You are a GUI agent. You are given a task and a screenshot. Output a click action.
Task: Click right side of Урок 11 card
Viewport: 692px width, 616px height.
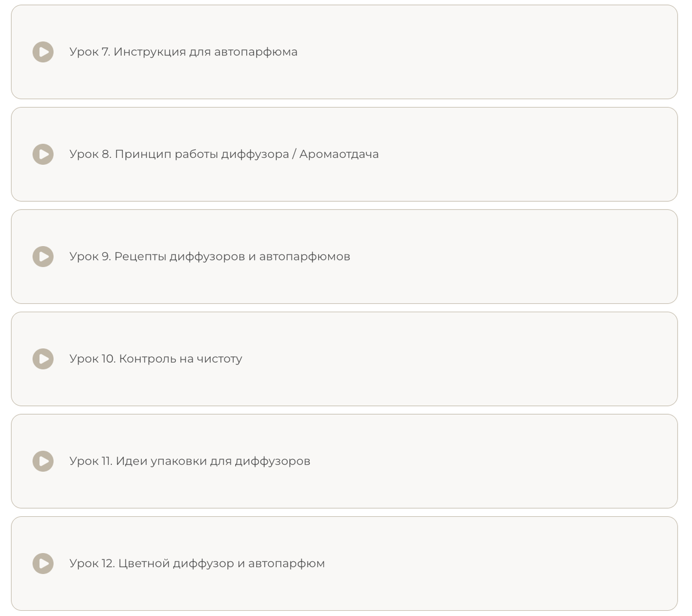click(605, 461)
